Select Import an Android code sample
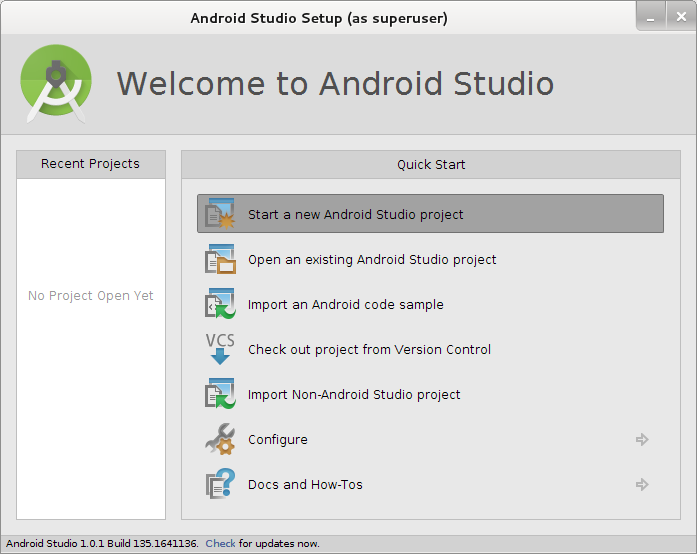 (x=345, y=305)
